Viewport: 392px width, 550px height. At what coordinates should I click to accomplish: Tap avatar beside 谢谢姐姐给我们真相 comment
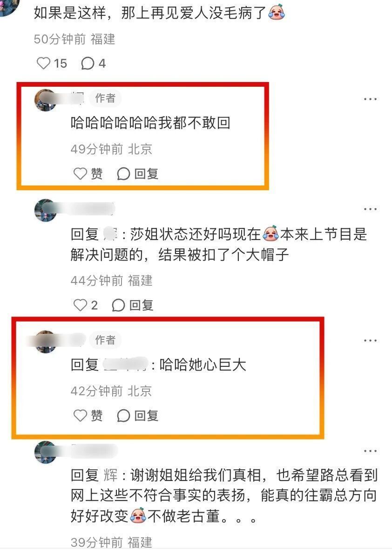46,452
